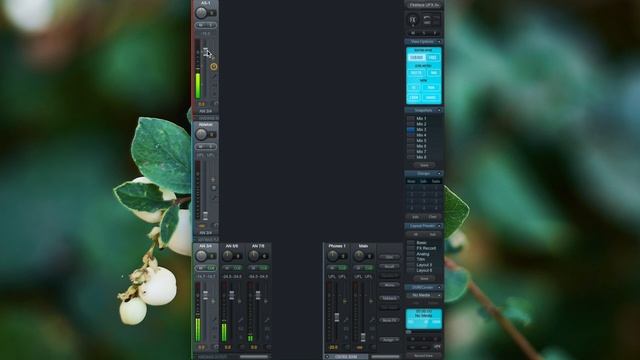Toggle Mute/Cue on AN 7/8 output
The height and width of the screenshot is (360, 640).
258,268
